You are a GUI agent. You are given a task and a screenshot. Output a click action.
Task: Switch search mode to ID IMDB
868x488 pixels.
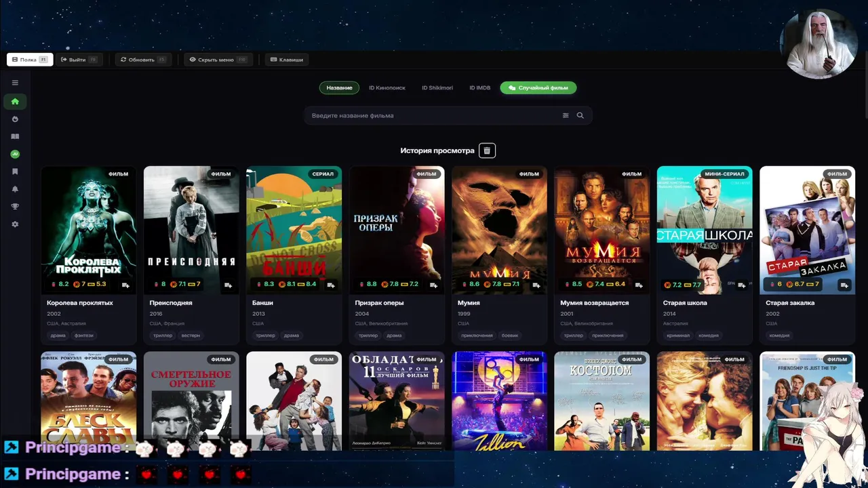click(480, 87)
